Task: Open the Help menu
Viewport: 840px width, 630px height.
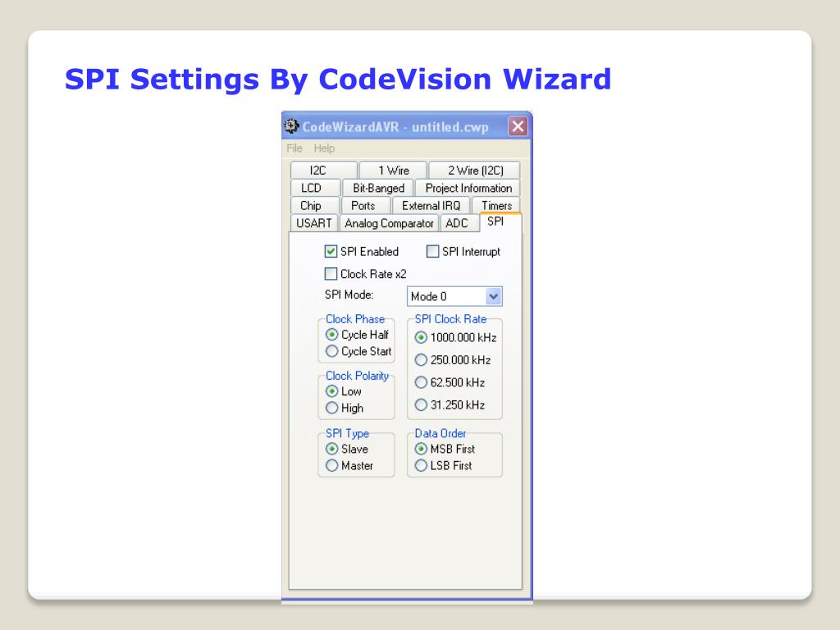Action: [324, 148]
